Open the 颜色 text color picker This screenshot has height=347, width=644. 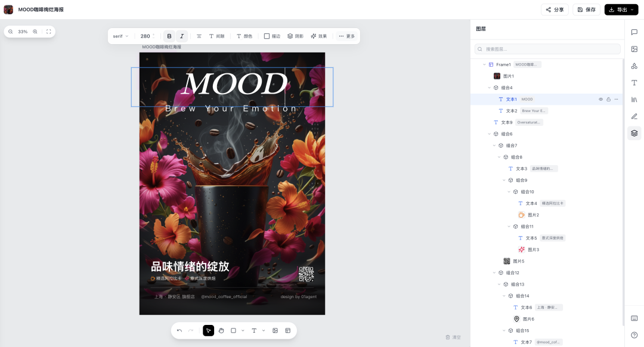244,36
